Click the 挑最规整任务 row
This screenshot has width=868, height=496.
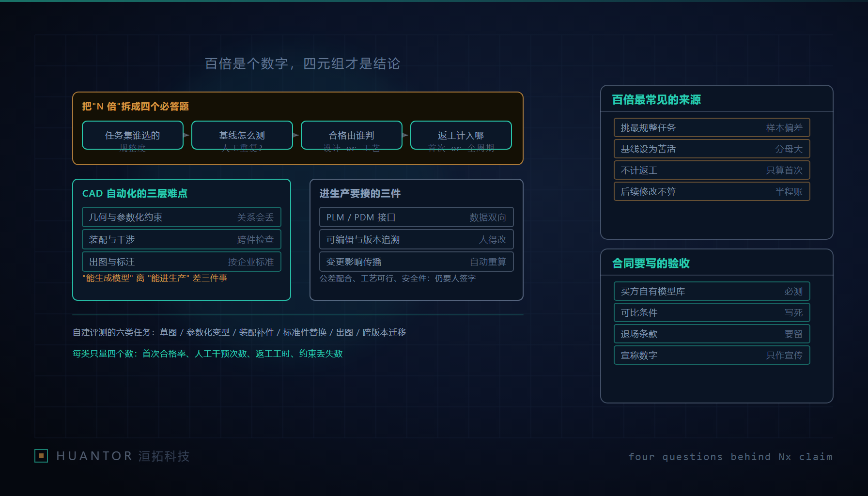pos(712,127)
